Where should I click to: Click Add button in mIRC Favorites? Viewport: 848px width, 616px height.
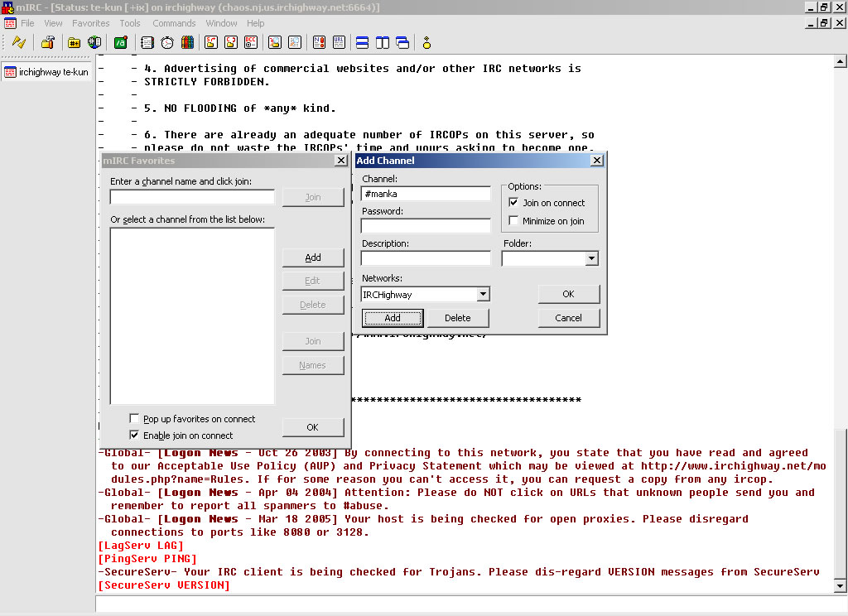tap(312, 257)
